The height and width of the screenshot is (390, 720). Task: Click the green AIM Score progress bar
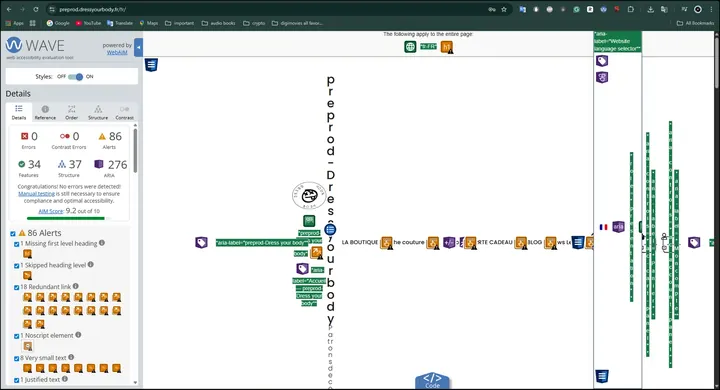69,219
